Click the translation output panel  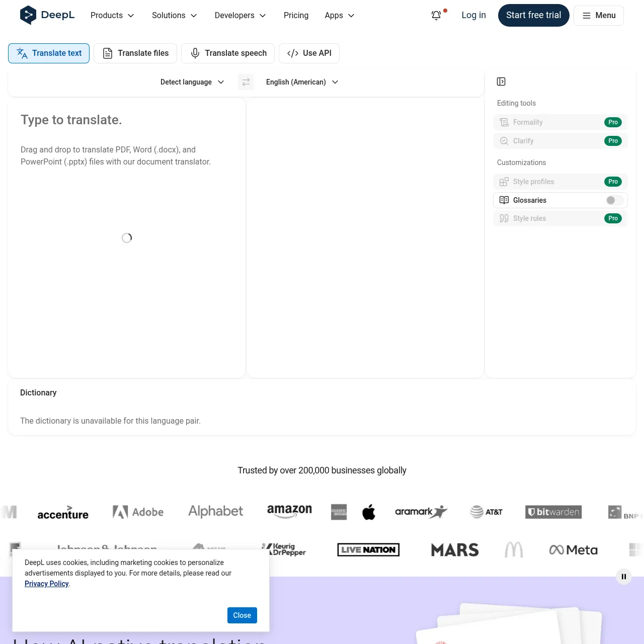coord(365,237)
